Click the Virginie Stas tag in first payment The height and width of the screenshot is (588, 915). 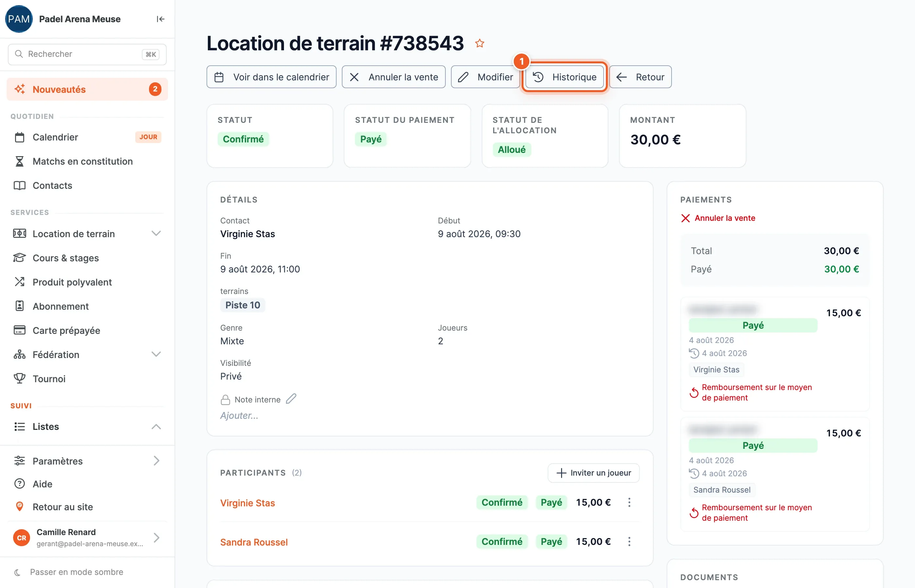click(x=716, y=370)
